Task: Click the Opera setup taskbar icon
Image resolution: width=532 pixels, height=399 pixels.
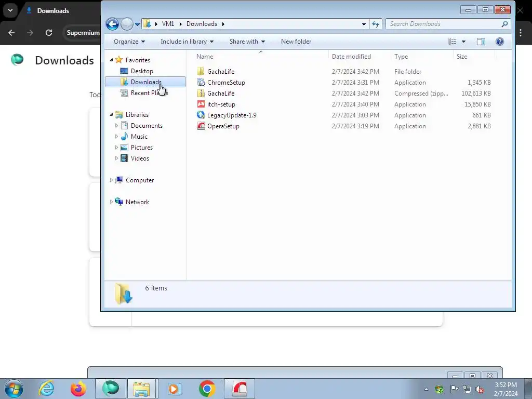Action: point(239,389)
